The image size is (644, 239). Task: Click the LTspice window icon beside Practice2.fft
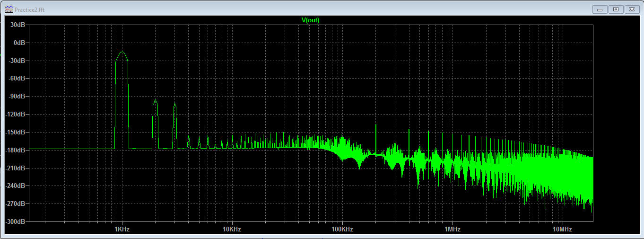[x=8, y=9]
